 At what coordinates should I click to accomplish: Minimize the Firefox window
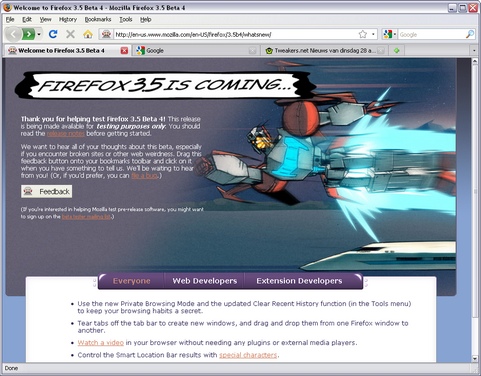point(452,8)
